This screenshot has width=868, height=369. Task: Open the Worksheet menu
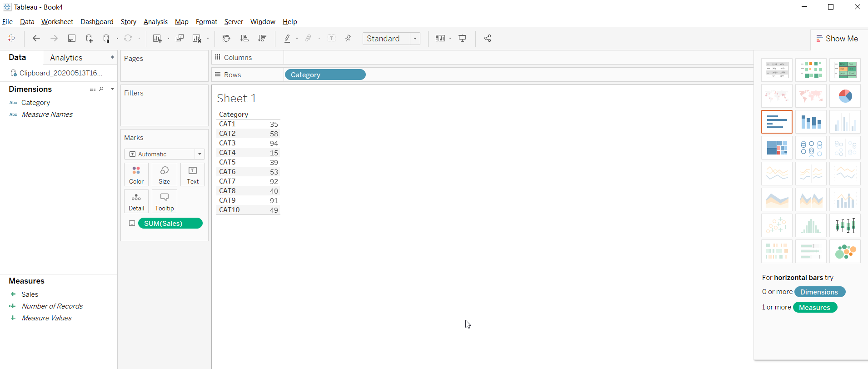coord(57,22)
